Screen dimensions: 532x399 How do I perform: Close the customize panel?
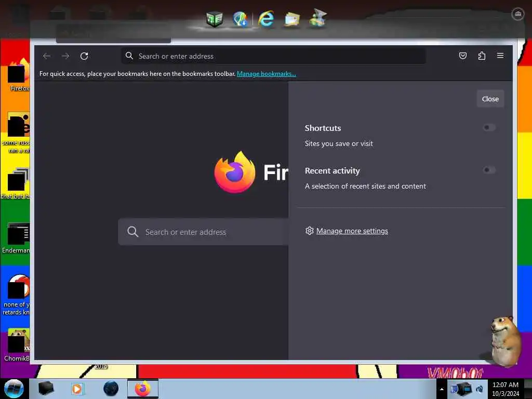[490, 99]
